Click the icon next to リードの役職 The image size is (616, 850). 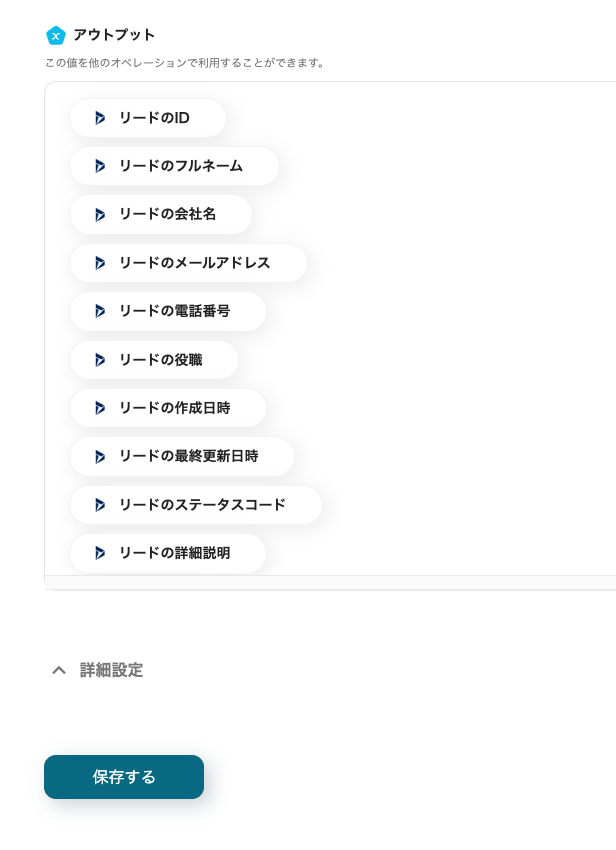point(99,360)
